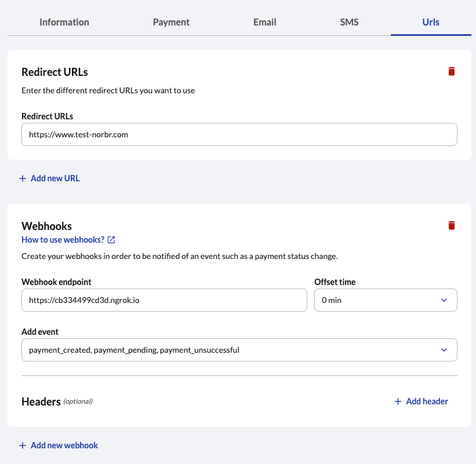476x464 pixels.
Task: Focus the Webhook endpoint input field
Action: [164, 300]
